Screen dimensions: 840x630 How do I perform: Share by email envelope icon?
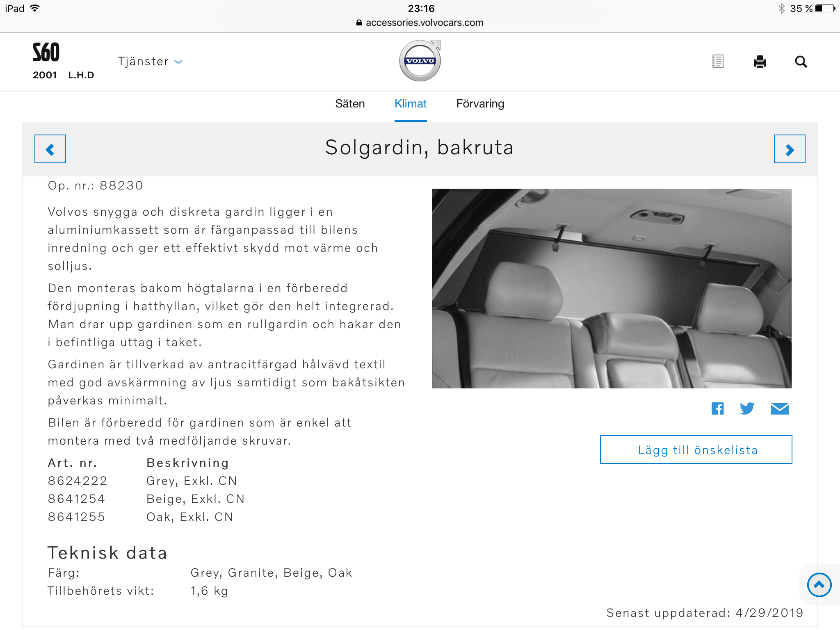pos(780,409)
